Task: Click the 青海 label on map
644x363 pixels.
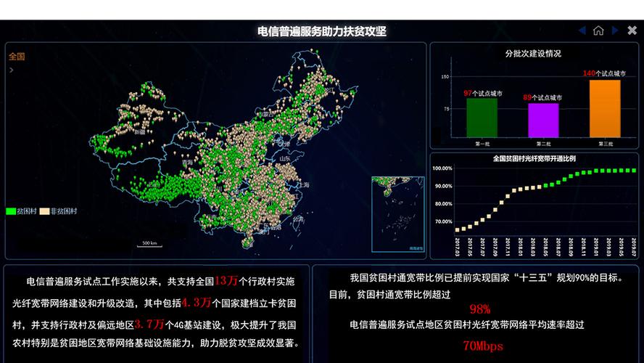Action: [x=187, y=163]
